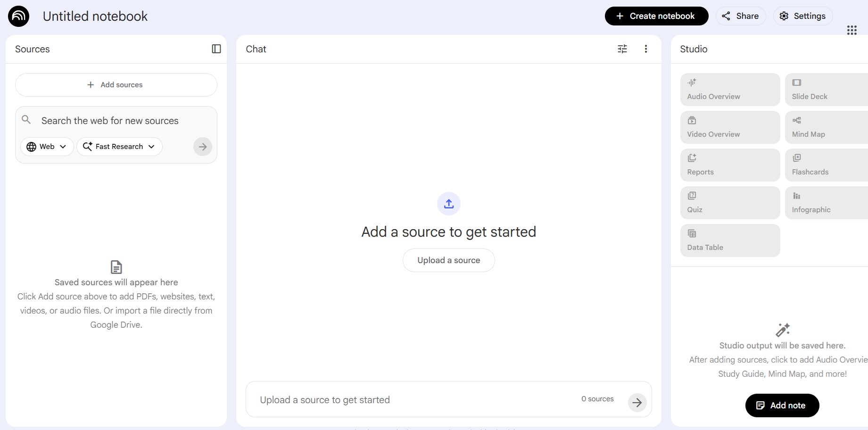Collapse the Sources panel
This screenshot has height=430, width=868.
click(x=216, y=49)
